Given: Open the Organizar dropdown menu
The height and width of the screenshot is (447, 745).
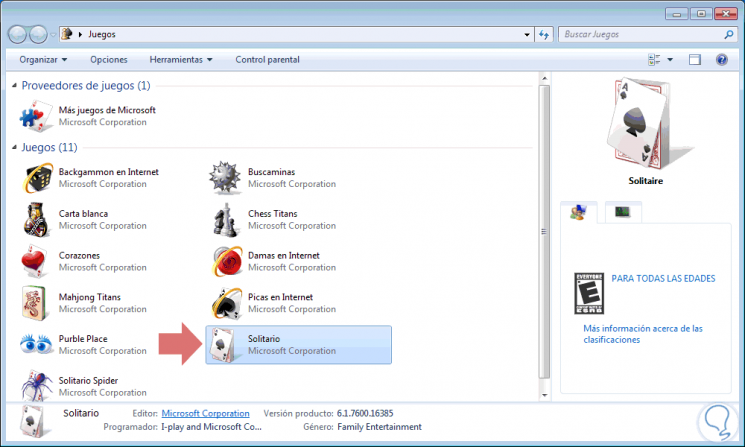Looking at the screenshot, I should click(43, 59).
